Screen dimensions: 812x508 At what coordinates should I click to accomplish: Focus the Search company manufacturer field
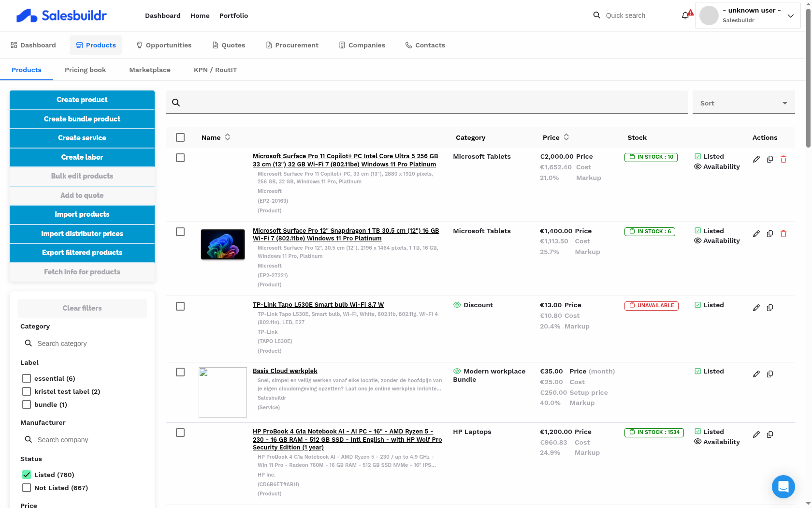click(x=82, y=440)
